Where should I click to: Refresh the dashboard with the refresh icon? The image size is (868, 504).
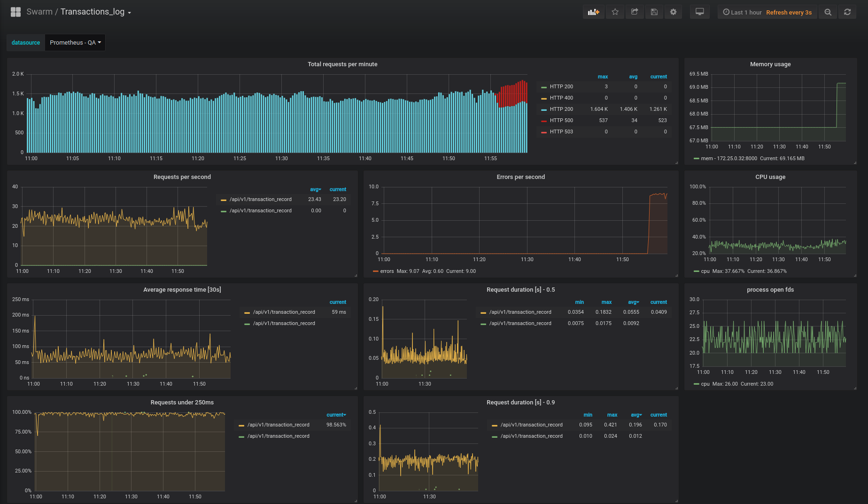[847, 12]
